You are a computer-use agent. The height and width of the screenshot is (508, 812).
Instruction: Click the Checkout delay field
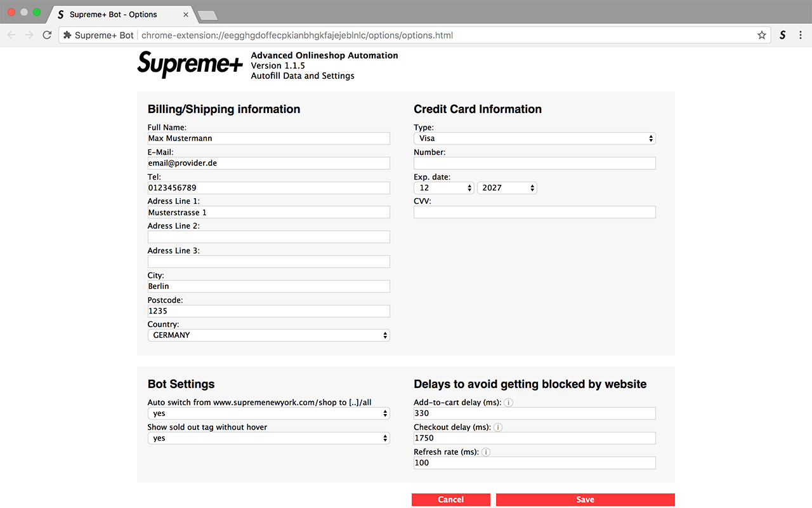click(x=535, y=438)
